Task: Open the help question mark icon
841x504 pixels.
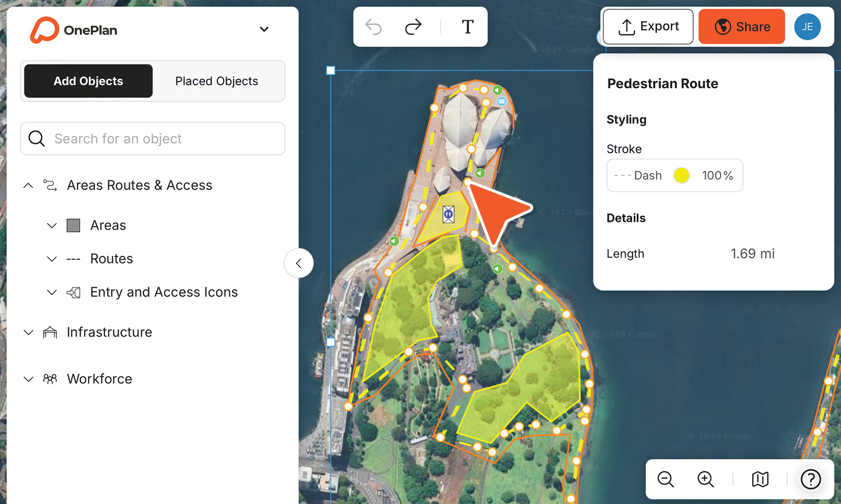Action: tap(811, 479)
